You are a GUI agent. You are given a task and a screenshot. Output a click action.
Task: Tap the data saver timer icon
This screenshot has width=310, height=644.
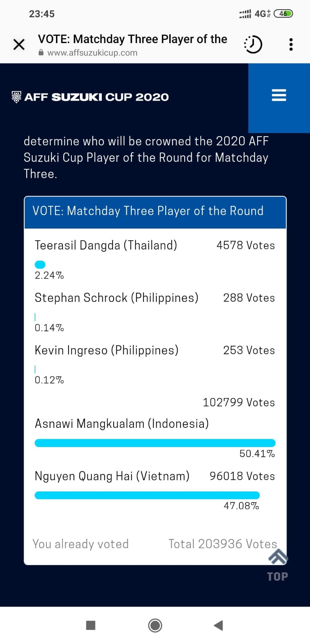[x=253, y=44]
